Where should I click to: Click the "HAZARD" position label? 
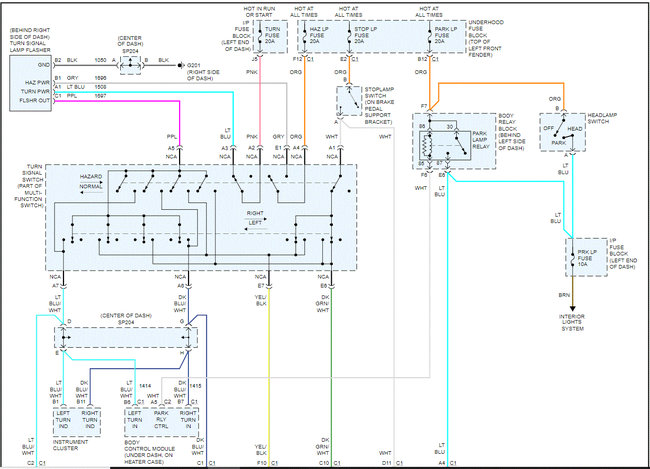click(91, 177)
